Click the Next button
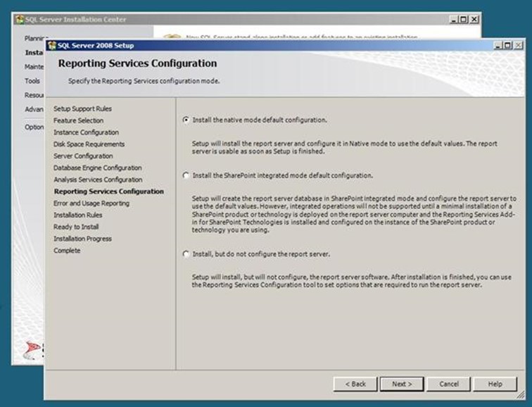Screen dimensions: 532x407 tap(402, 384)
